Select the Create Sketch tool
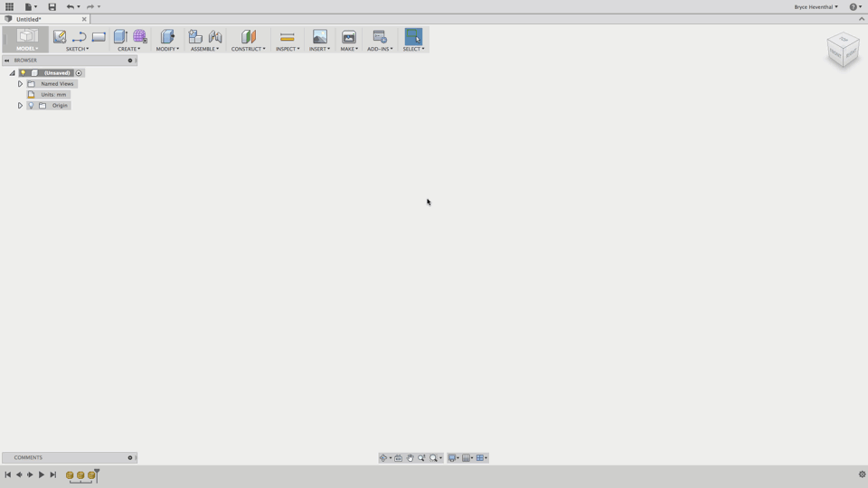868x488 pixels. [60, 36]
